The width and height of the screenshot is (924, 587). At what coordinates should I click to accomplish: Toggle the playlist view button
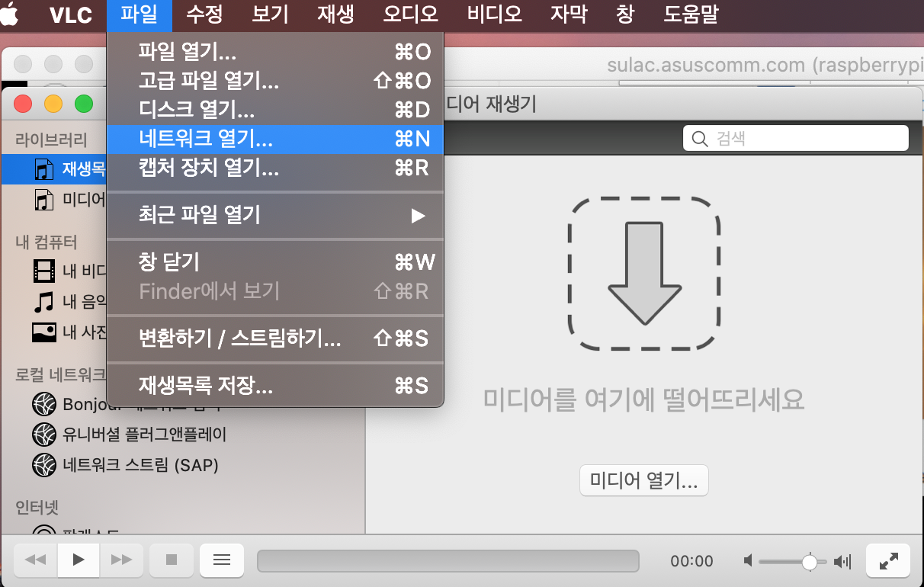coord(222,560)
